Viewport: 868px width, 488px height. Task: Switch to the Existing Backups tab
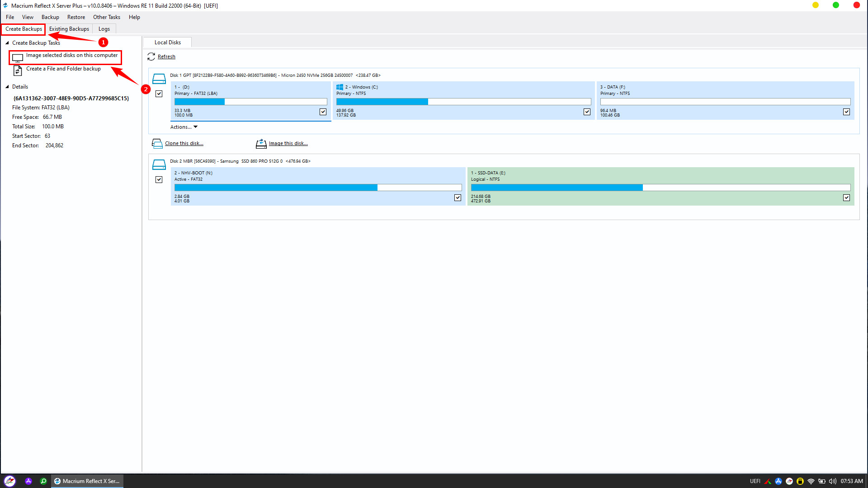point(69,29)
